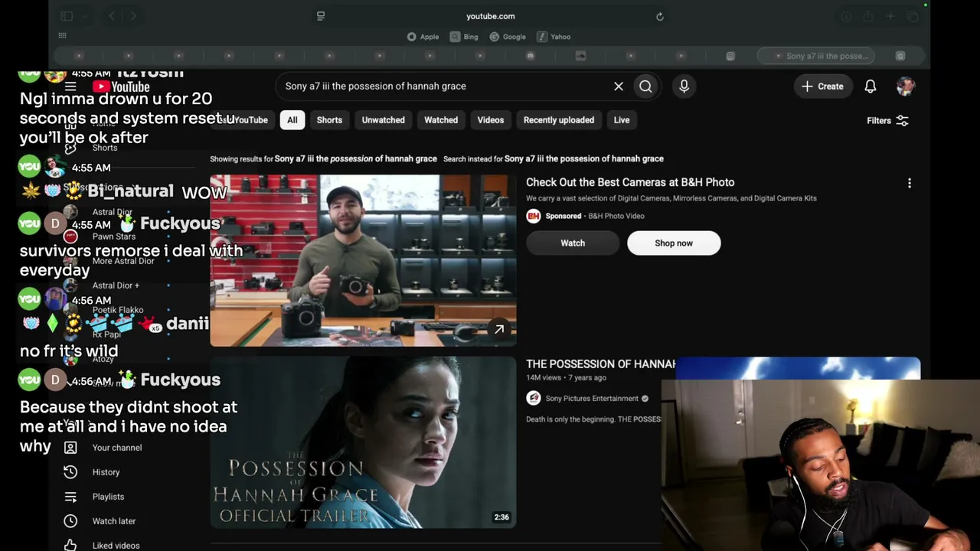Click the Watch later clock icon
Viewport: 980px width, 551px height.
coord(70,521)
